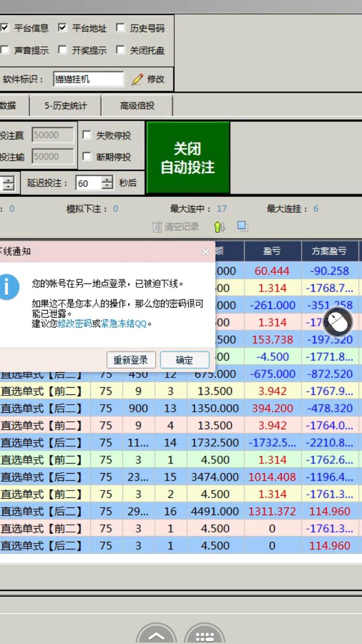Select the cell showing -478.320
Screen dimensions: 362x644
tap(330, 408)
